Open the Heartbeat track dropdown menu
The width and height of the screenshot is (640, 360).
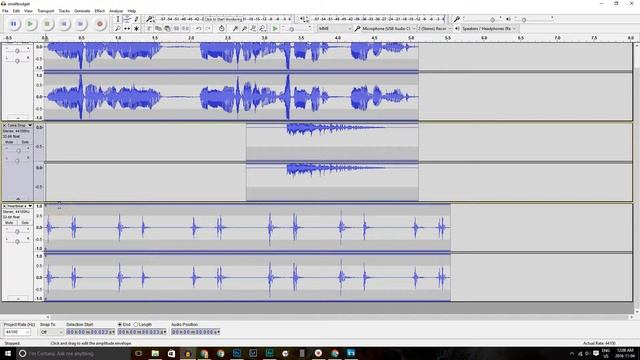[30, 206]
